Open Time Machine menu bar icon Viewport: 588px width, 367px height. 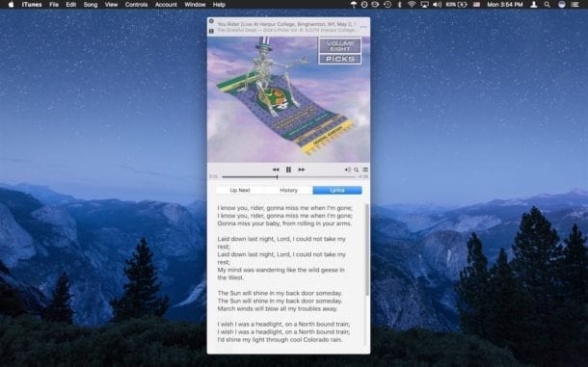[x=388, y=5]
